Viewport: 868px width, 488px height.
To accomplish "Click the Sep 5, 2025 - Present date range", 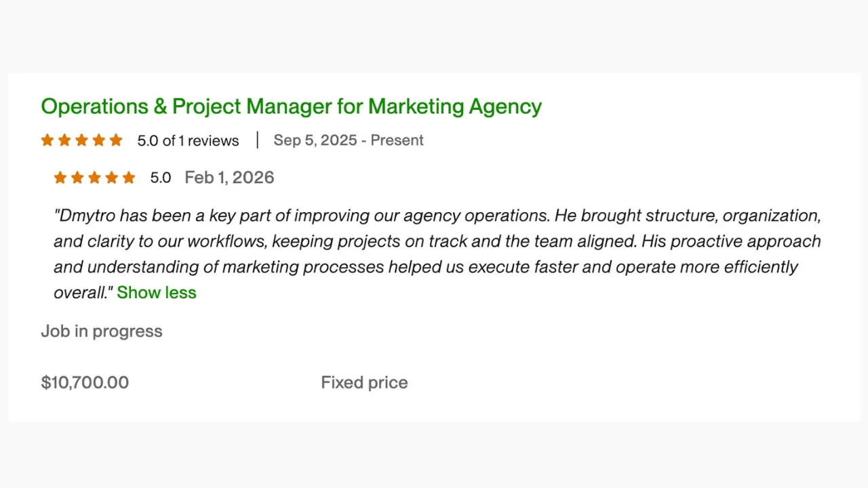I will pyautogui.click(x=349, y=140).
